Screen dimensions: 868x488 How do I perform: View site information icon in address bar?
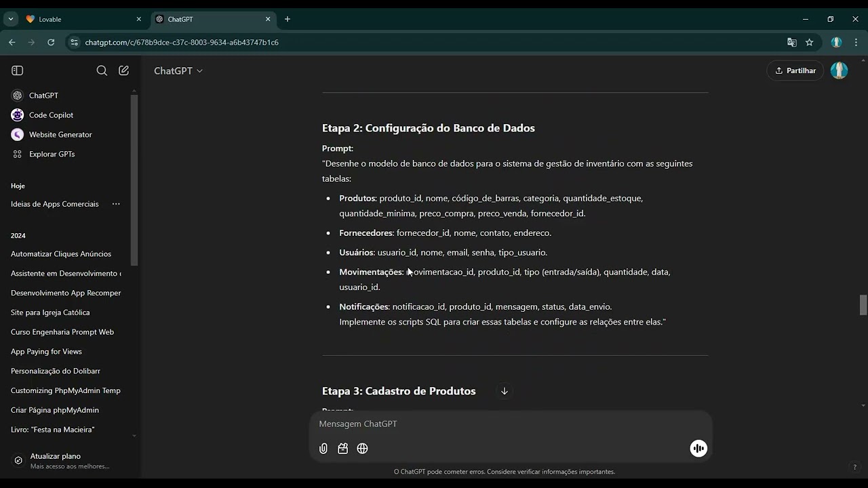click(74, 42)
